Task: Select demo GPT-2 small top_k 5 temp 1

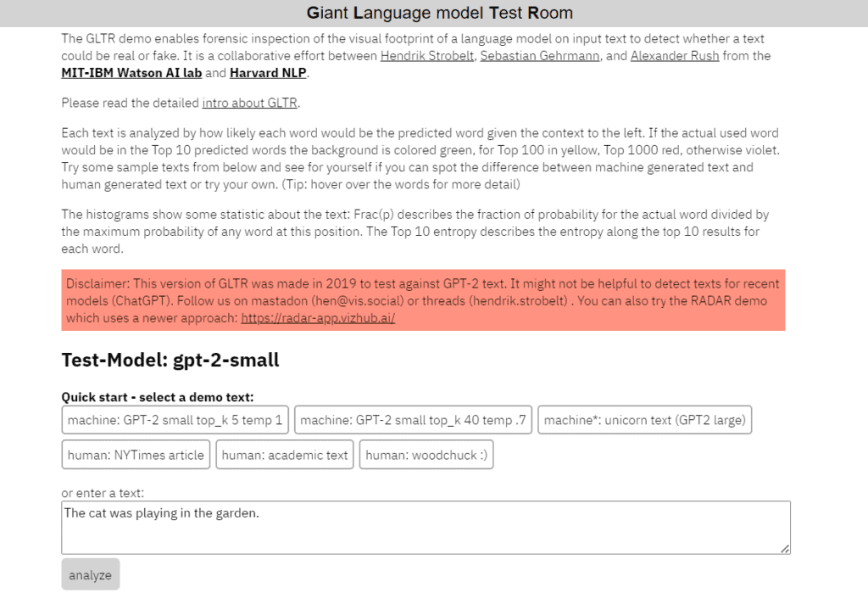Action: [x=175, y=420]
